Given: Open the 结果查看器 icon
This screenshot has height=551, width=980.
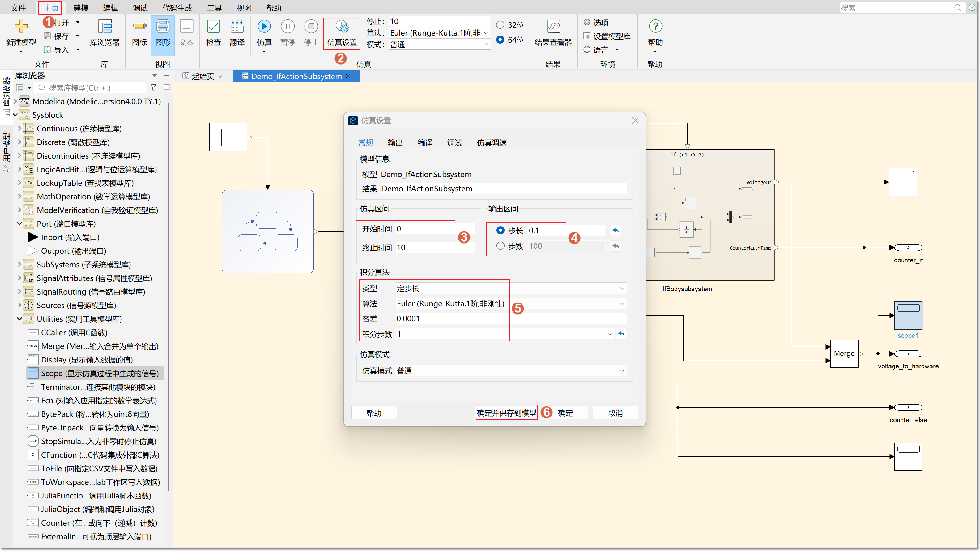Looking at the screenshot, I should [553, 27].
